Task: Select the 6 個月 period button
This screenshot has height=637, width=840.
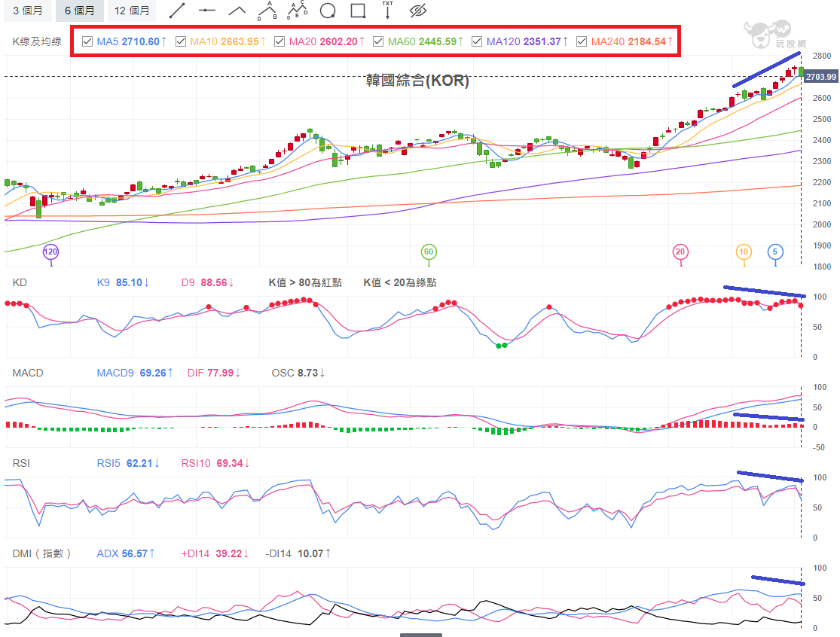Action: 79,11
